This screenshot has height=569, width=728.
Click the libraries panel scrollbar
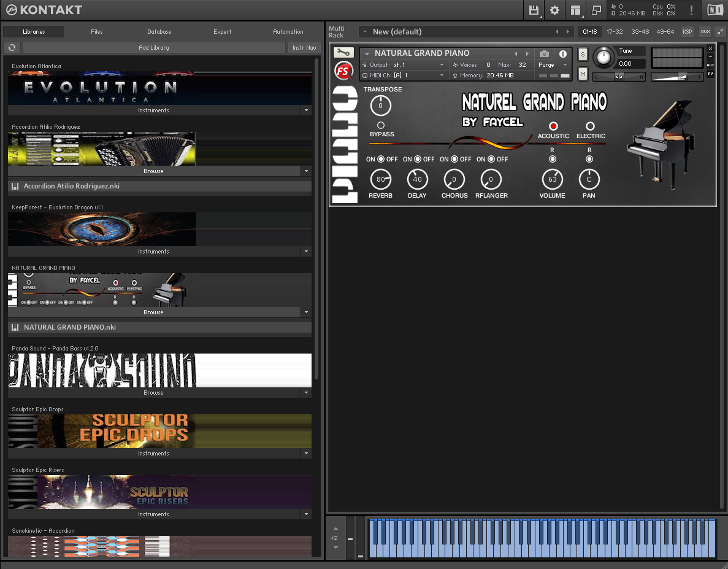point(317,219)
